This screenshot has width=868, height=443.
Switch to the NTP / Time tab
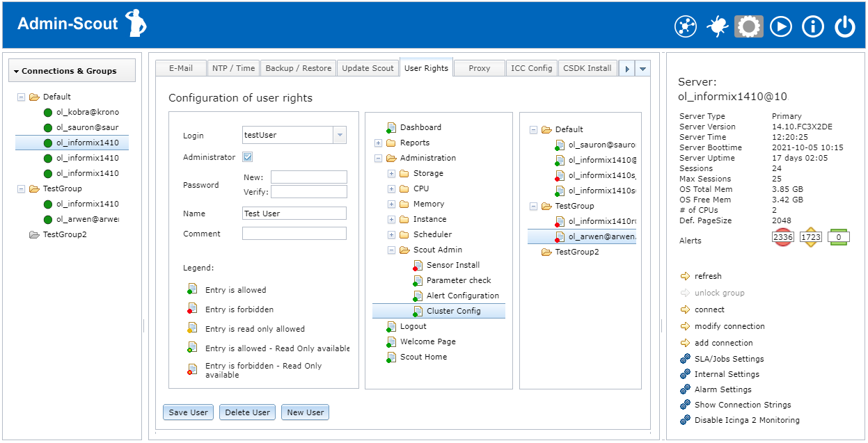(x=234, y=68)
